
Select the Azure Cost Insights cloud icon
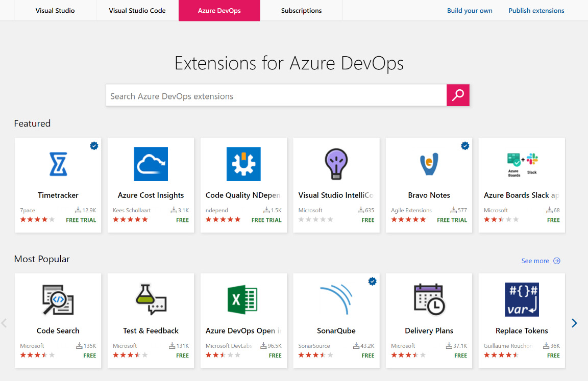coord(151,164)
